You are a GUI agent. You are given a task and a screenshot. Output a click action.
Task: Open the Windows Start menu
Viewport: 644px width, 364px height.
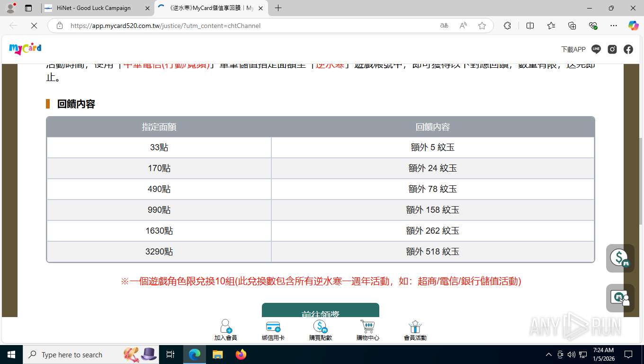[x=11, y=355]
